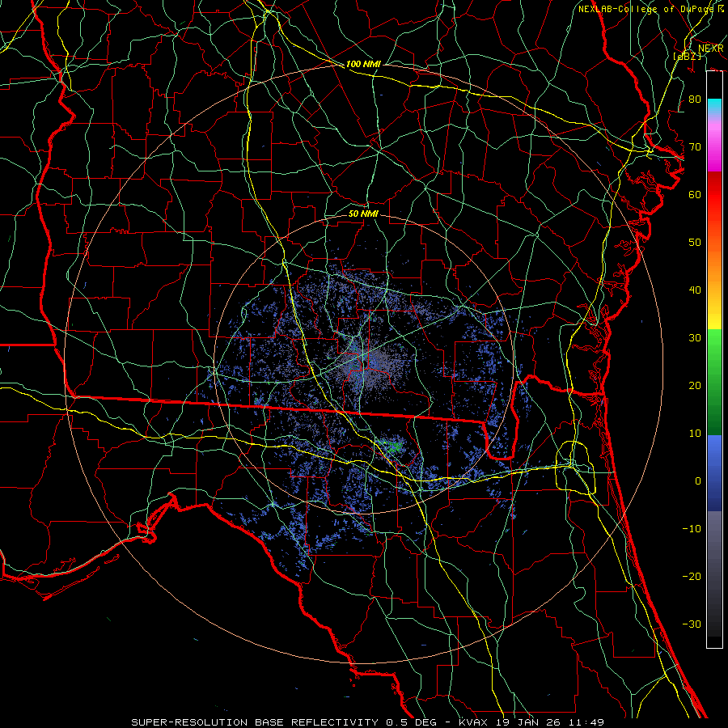Click the "NEXR" label above the color scale

(x=711, y=49)
